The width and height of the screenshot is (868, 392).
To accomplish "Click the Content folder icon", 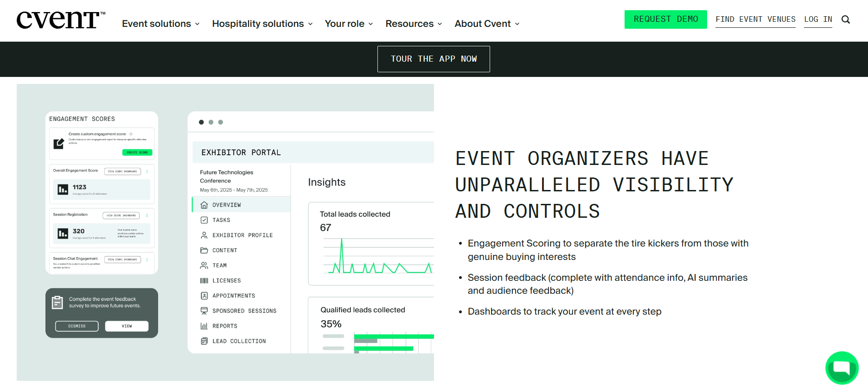I will 204,250.
